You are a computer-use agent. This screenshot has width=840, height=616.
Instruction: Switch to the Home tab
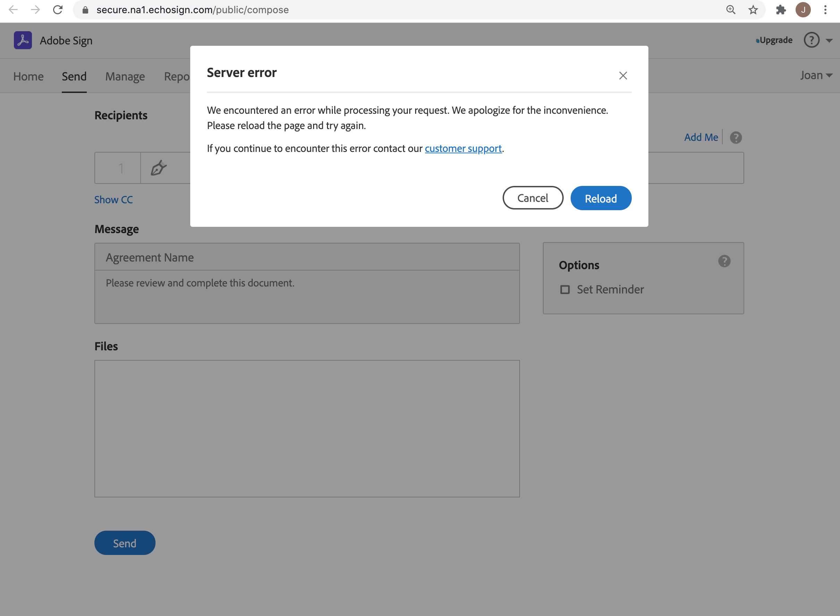point(28,76)
